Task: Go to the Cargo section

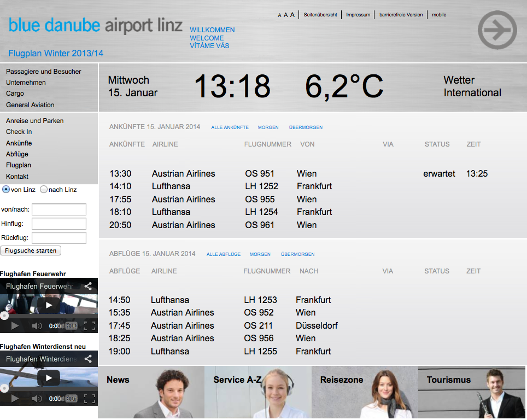Action: [15, 94]
